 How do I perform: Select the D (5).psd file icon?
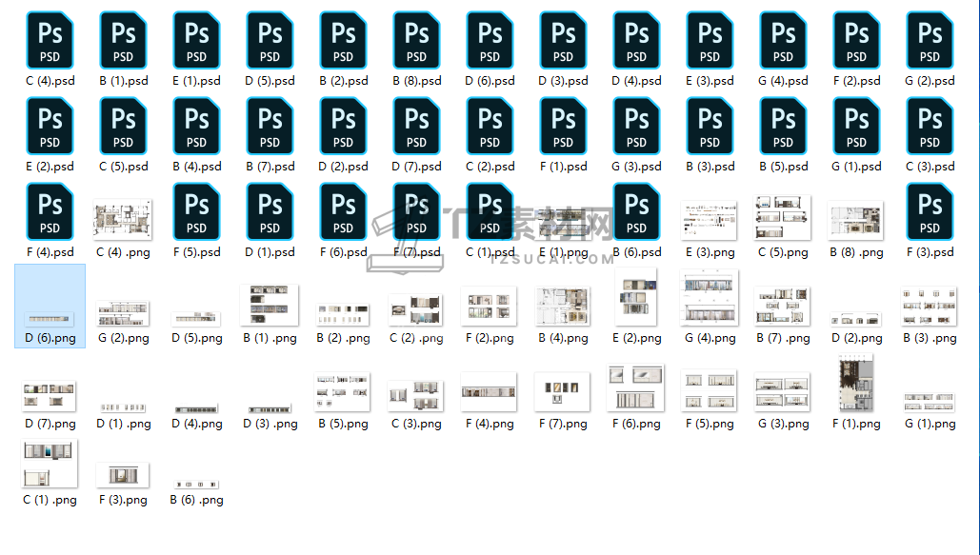click(x=270, y=40)
